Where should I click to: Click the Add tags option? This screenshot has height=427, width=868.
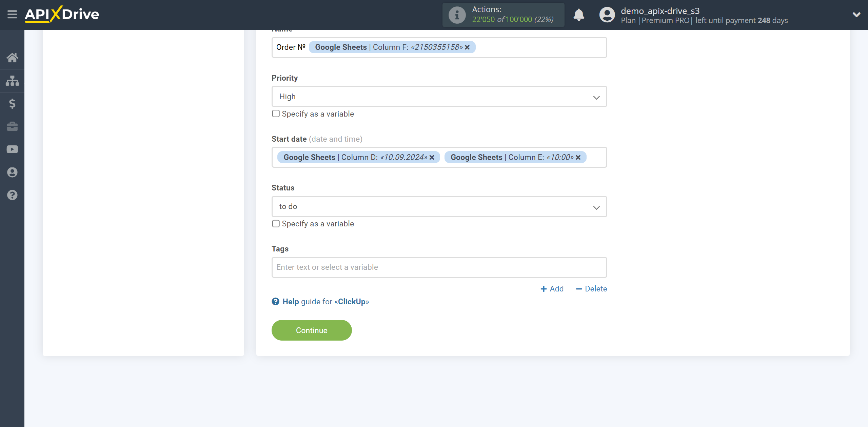click(x=552, y=288)
